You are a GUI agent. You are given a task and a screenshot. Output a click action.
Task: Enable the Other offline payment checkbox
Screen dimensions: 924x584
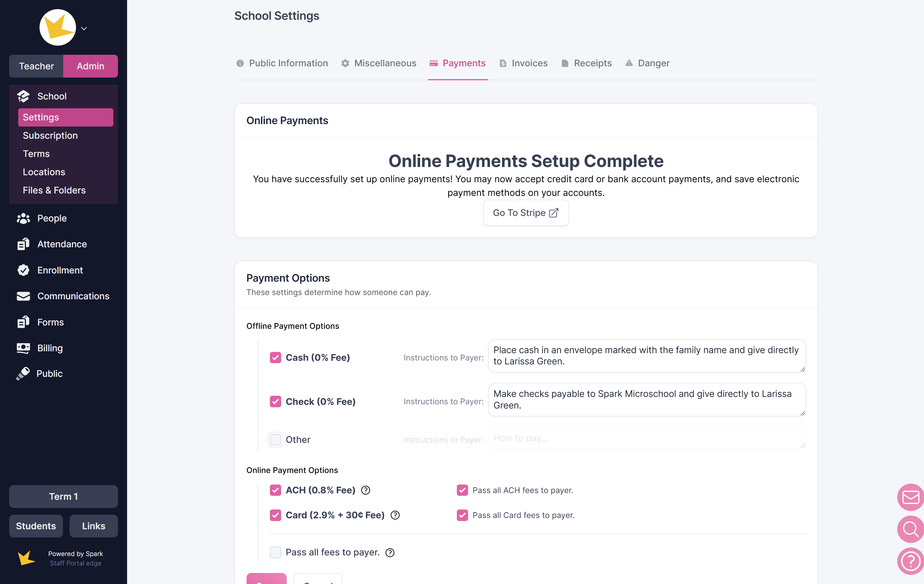click(275, 440)
